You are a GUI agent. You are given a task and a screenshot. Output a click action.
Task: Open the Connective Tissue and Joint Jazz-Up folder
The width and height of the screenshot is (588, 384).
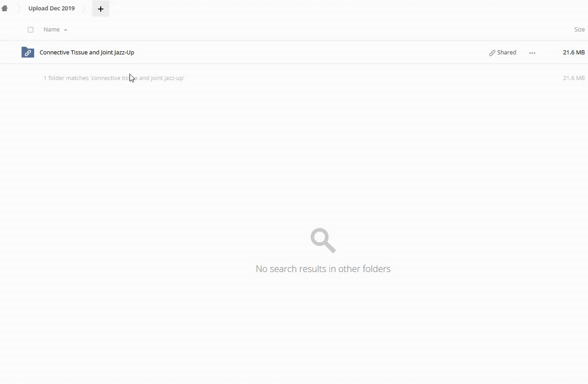[86, 52]
